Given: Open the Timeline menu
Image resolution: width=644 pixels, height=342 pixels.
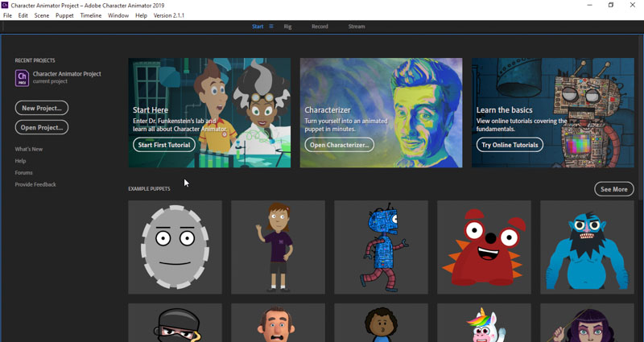Looking at the screenshot, I should pos(91,15).
